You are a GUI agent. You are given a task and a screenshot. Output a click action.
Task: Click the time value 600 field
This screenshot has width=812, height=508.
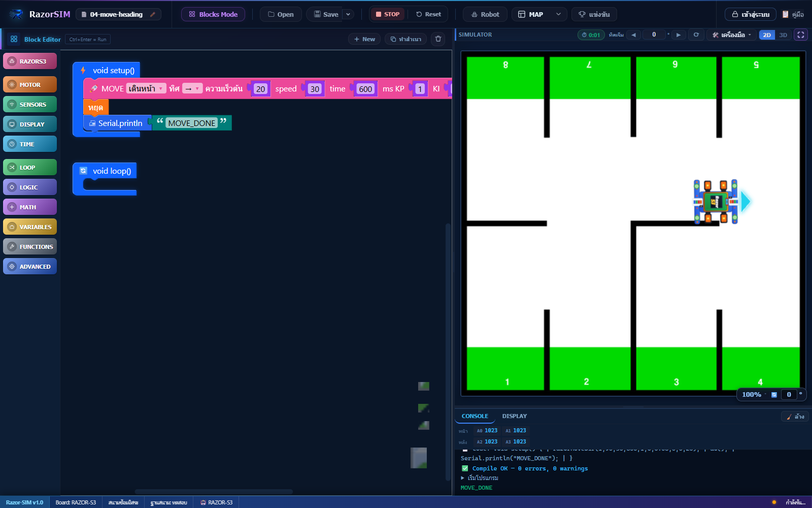365,89
